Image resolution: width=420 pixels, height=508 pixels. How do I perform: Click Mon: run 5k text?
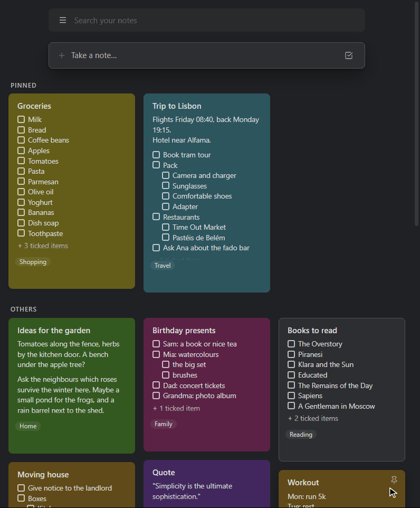click(x=307, y=497)
